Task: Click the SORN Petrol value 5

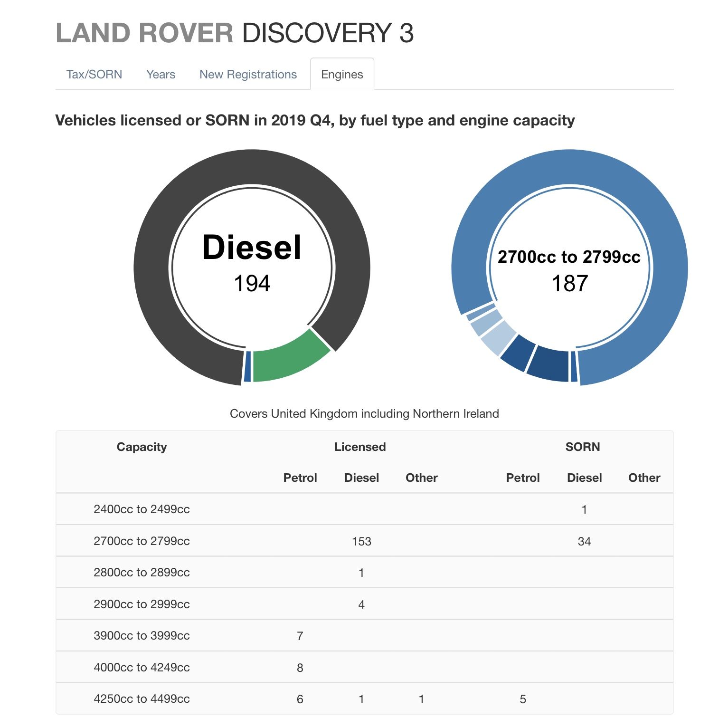Action: click(x=522, y=699)
